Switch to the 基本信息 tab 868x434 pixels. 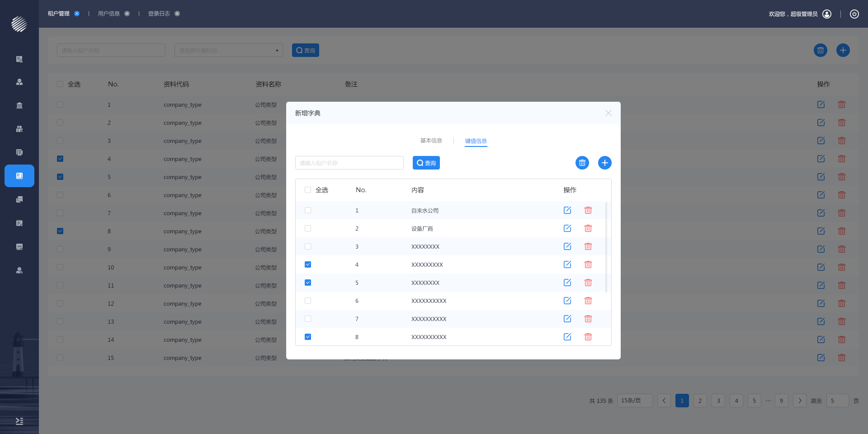431,141
